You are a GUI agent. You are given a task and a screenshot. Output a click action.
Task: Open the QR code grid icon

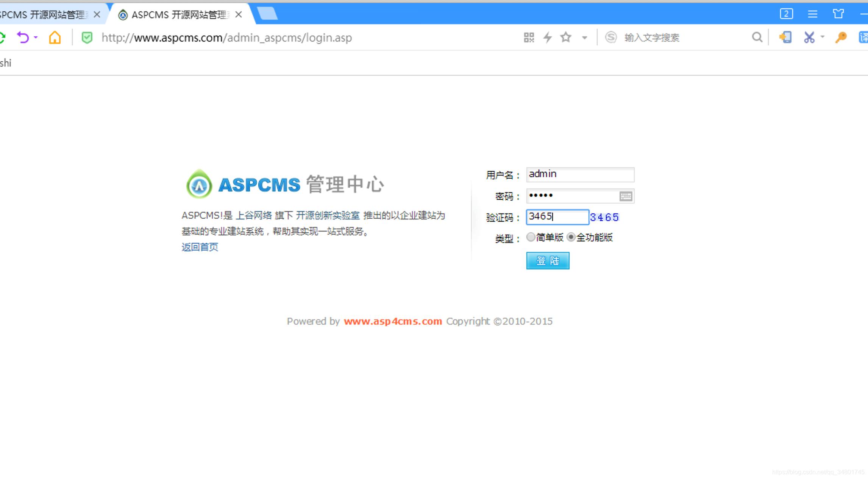pyautogui.click(x=529, y=37)
